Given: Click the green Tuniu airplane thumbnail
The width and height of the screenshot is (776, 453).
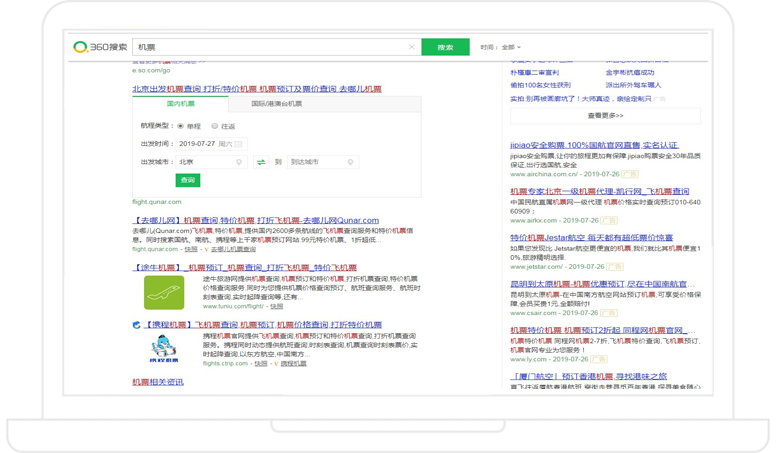Looking at the screenshot, I should [x=164, y=292].
